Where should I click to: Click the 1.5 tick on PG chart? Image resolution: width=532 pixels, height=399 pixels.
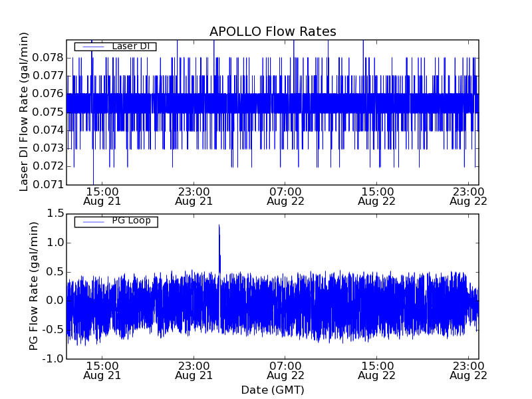click(55, 213)
